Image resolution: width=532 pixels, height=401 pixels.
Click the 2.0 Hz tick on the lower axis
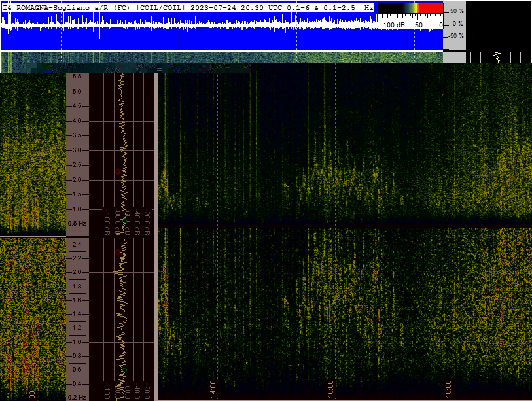point(77,272)
